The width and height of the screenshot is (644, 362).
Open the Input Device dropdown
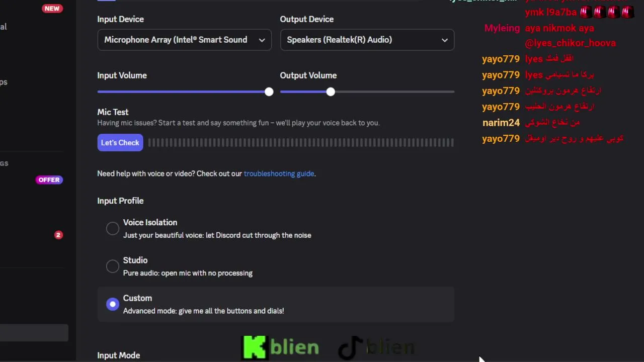pos(184,40)
